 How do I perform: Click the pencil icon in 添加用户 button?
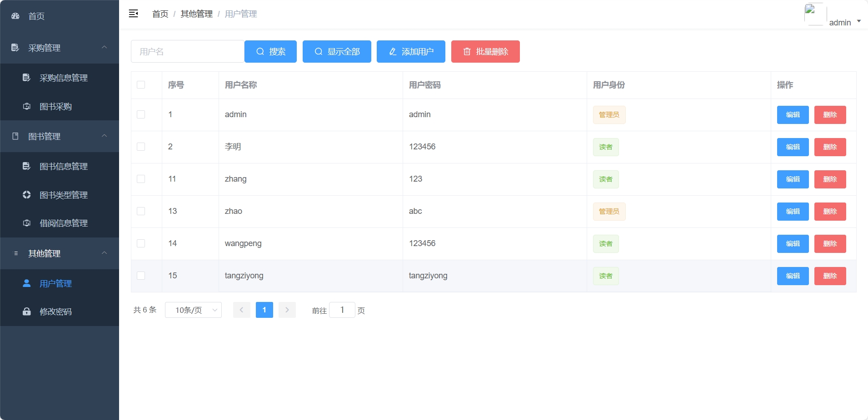[393, 51]
